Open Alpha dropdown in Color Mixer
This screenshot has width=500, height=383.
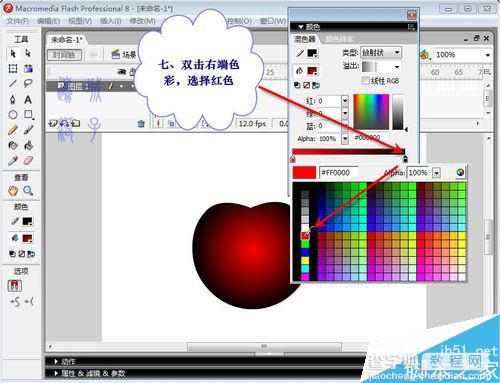click(x=345, y=138)
